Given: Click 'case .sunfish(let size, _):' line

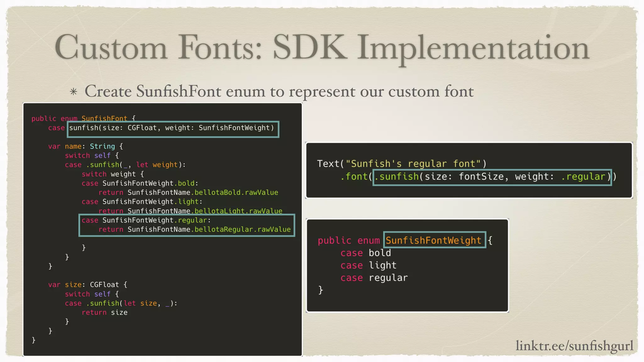Looking at the screenshot, I should [121, 303].
